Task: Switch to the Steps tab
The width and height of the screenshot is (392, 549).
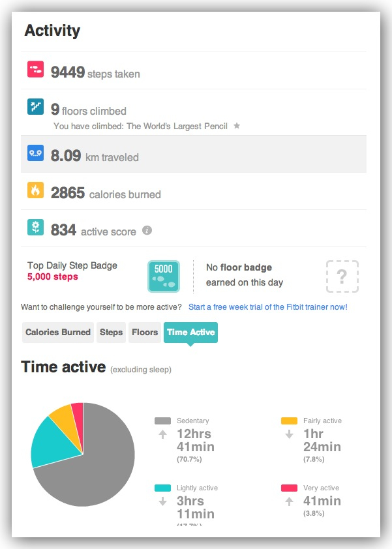Action: pyautogui.click(x=112, y=333)
